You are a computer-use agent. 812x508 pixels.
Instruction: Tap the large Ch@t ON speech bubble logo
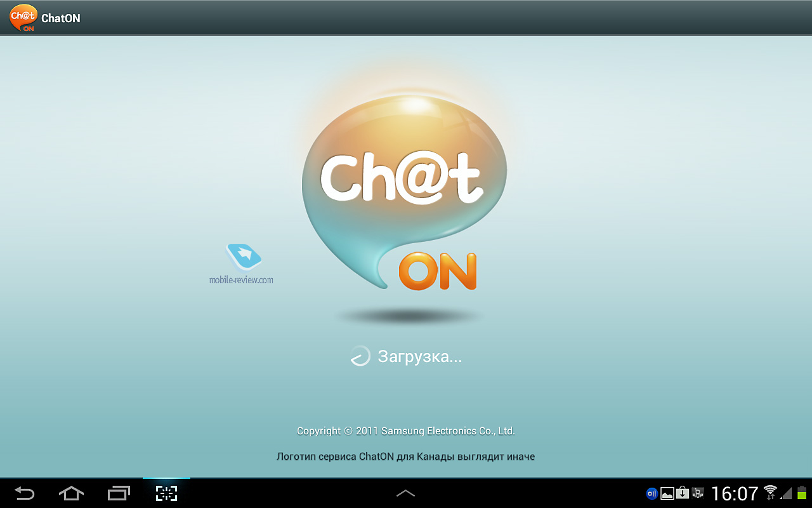click(x=404, y=194)
